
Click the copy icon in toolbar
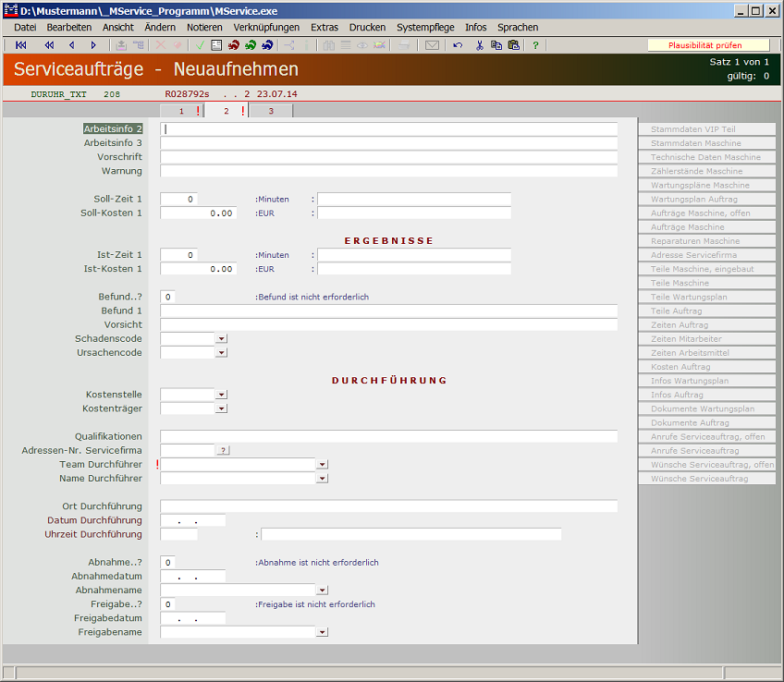pos(496,45)
